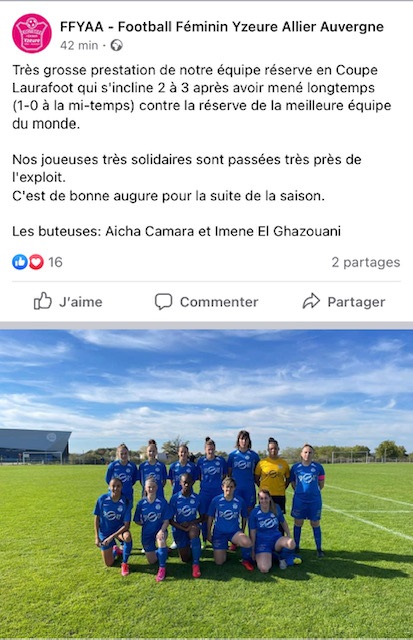Like the post with J'aime
This screenshot has height=640, width=413.
[x=68, y=302]
